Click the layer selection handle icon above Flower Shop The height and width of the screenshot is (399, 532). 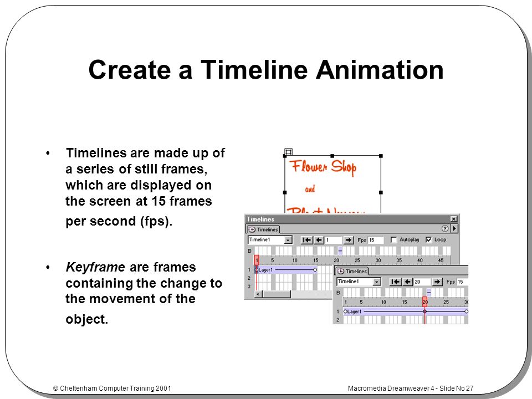click(288, 151)
